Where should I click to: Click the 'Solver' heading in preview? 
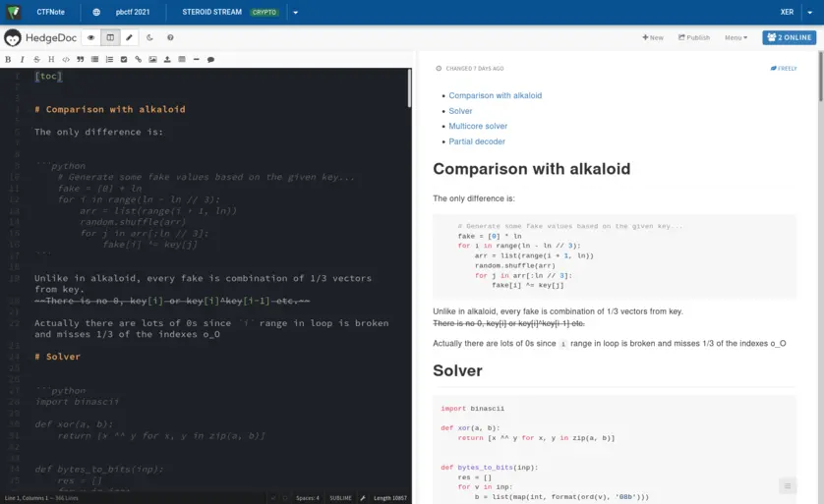pos(457,370)
